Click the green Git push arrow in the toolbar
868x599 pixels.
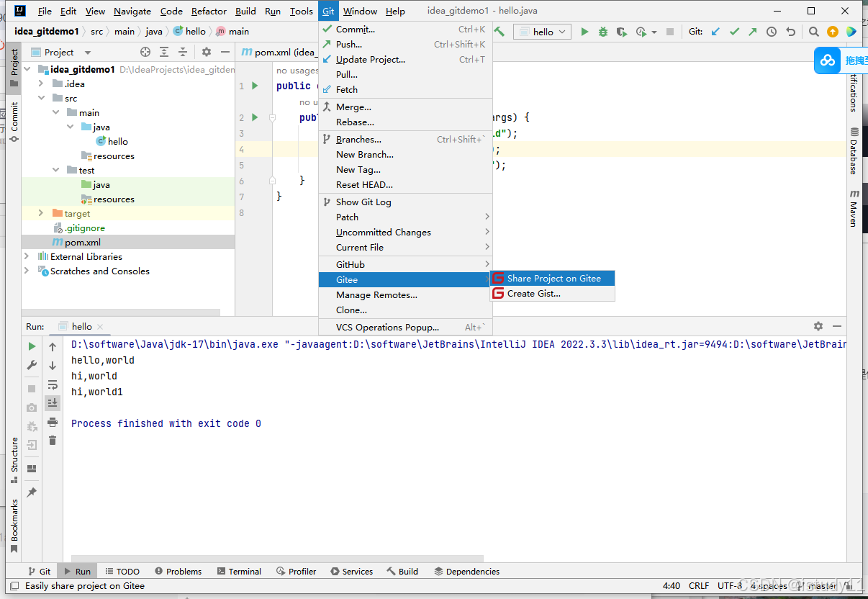click(752, 32)
